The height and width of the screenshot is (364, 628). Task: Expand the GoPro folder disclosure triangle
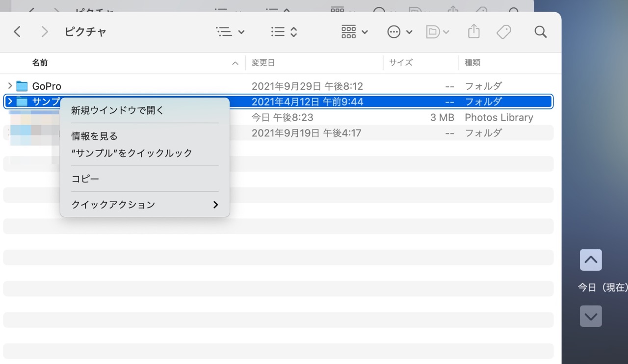pos(10,86)
